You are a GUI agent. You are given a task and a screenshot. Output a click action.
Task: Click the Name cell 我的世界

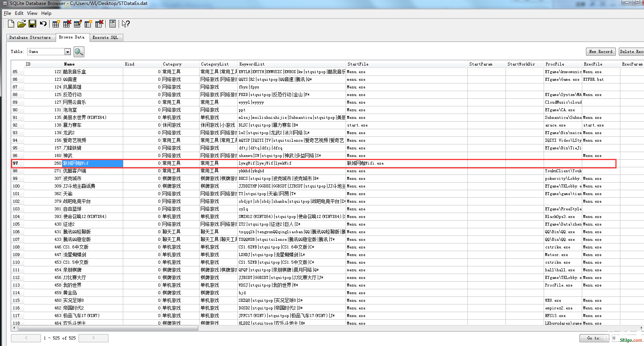(x=93, y=285)
